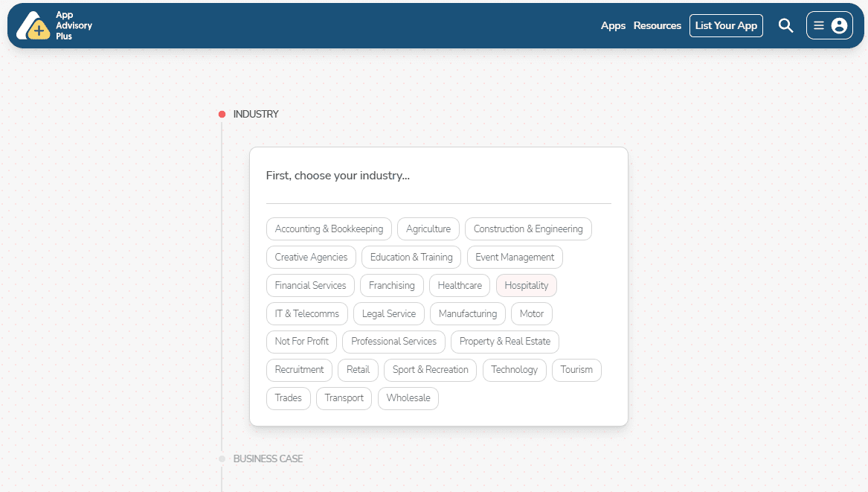Screen dimensions: 868x492
Task: Pick Construction & Engineering industry
Action: [x=528, y=229]
